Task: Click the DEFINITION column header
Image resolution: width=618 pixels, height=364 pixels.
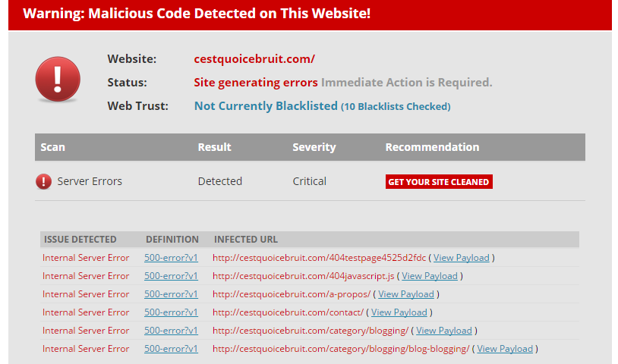Action: [172, 240]
